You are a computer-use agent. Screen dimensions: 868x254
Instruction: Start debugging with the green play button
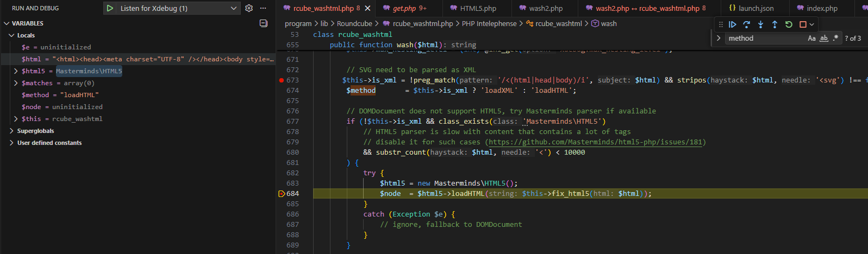tap(110, 8)
